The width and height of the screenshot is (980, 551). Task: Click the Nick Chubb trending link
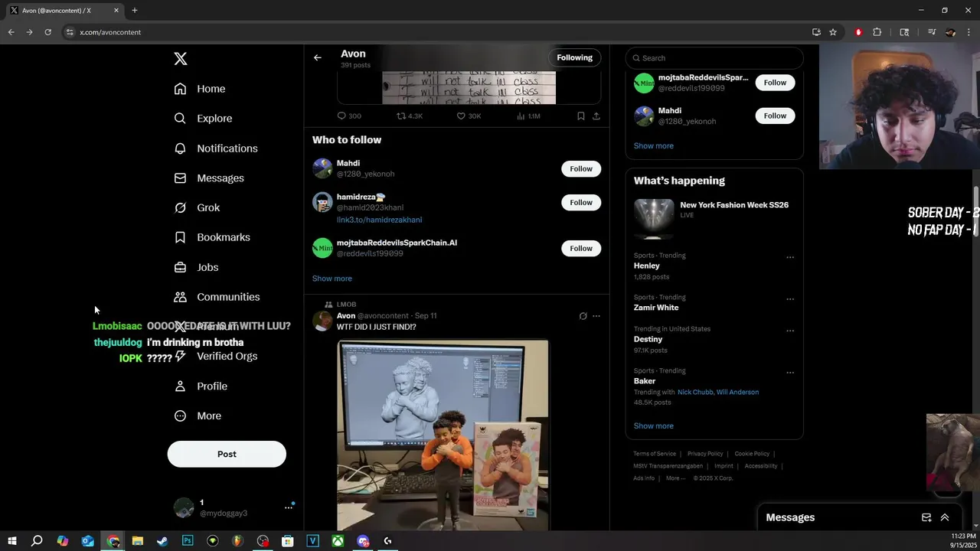coord(694,392)
